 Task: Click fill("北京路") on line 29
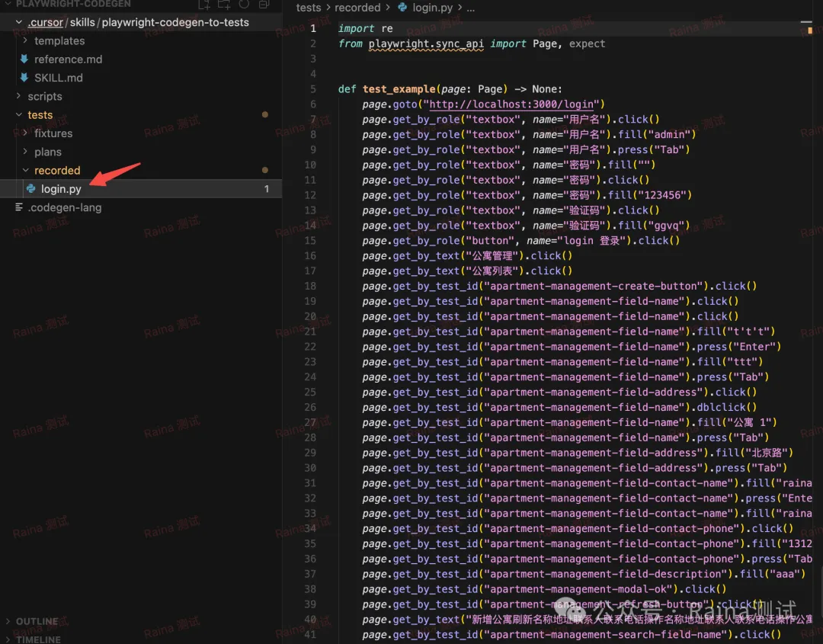(754, 453)
